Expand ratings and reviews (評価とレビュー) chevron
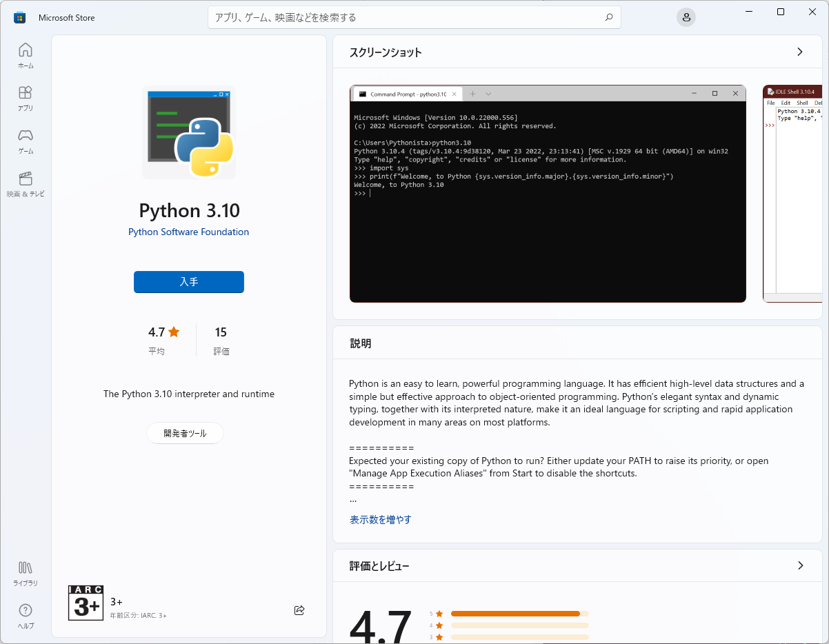 pos(800,565)
